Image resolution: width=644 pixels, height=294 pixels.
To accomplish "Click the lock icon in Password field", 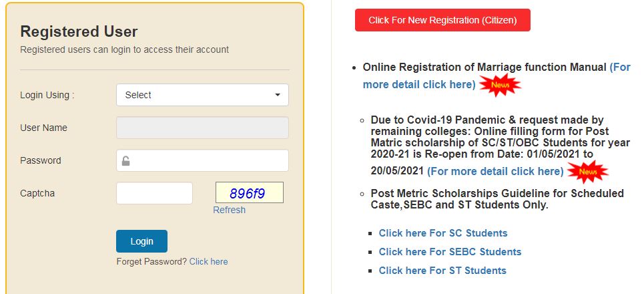I will pyautogui.click(x=125, y=161).
